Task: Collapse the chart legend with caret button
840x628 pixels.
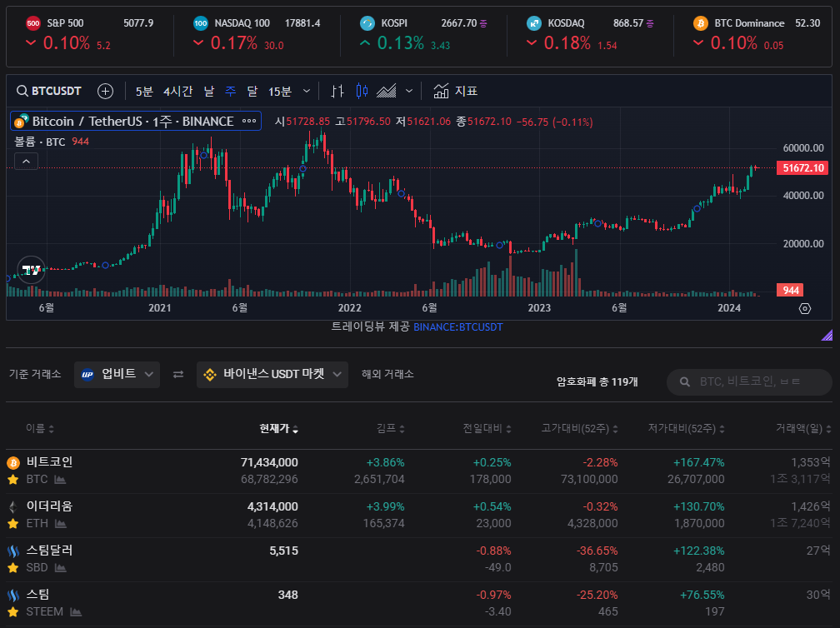Action: 27,161
